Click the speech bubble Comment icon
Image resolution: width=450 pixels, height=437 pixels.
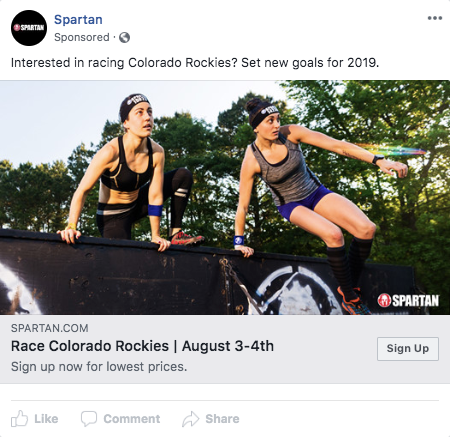pyautogui.click(x=89, y=418)
